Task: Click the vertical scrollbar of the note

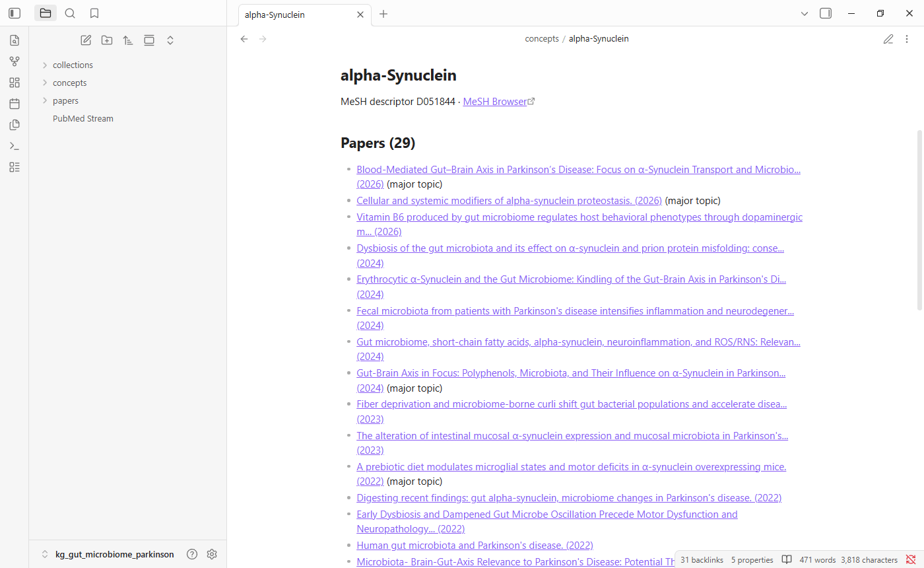Action: [x=920, y=220]
